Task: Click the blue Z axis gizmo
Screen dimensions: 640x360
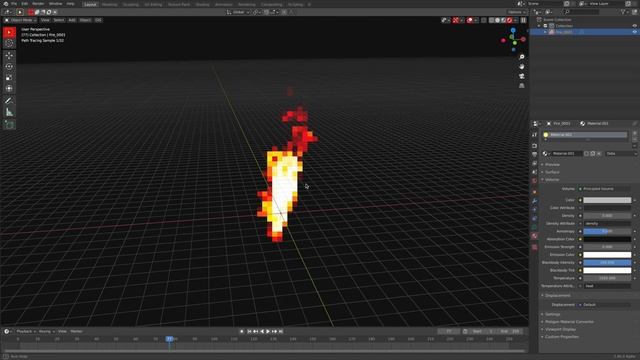Action: [513, 31]
